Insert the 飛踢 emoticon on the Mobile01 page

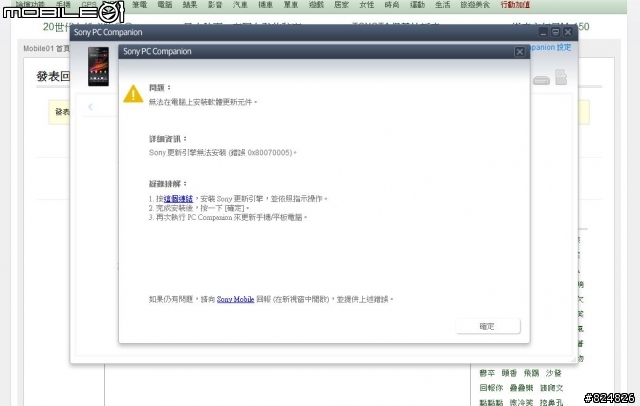531,373
